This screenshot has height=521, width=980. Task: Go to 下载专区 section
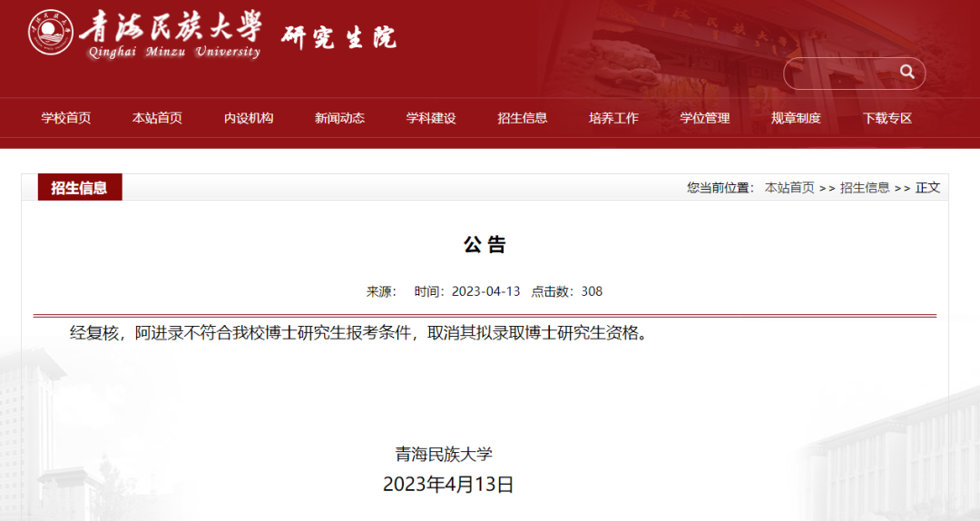point(887,118)
